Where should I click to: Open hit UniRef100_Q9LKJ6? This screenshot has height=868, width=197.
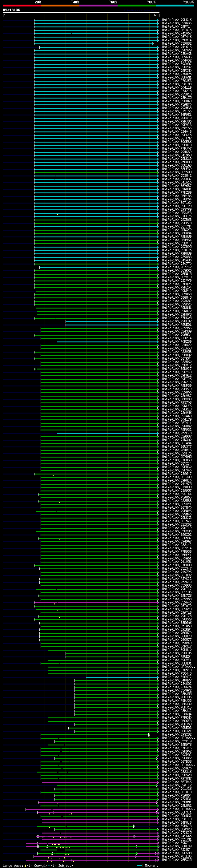pos(176,20)
